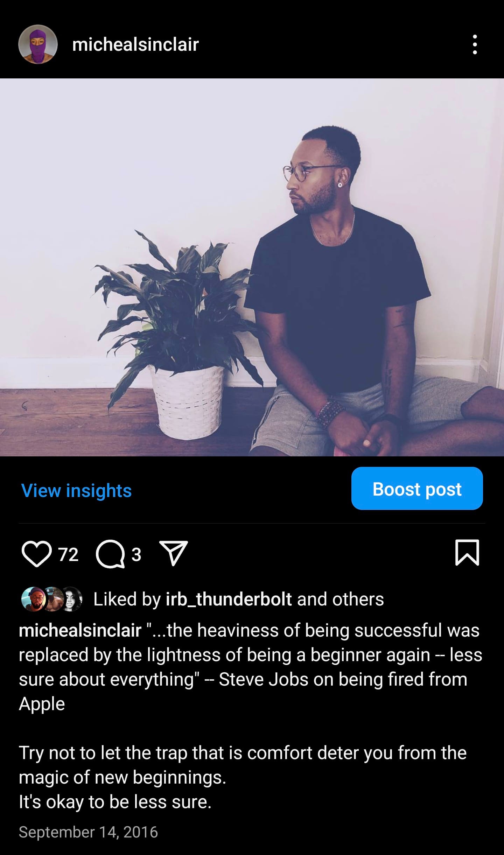This screenshot has height=855, width=504.
Task: Open the purple-mask profile avatar in header
Action: (38, 44)
